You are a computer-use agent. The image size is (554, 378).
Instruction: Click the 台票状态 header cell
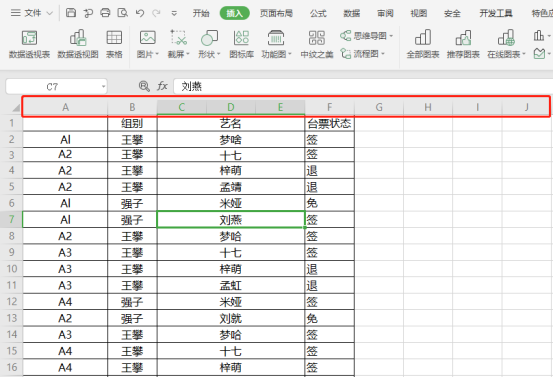329,123
